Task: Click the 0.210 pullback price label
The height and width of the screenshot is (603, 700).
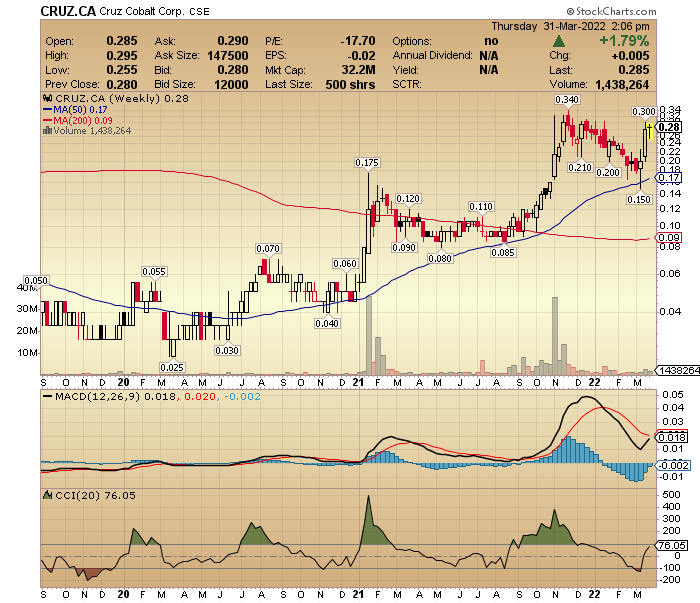Action: [580, 168]
